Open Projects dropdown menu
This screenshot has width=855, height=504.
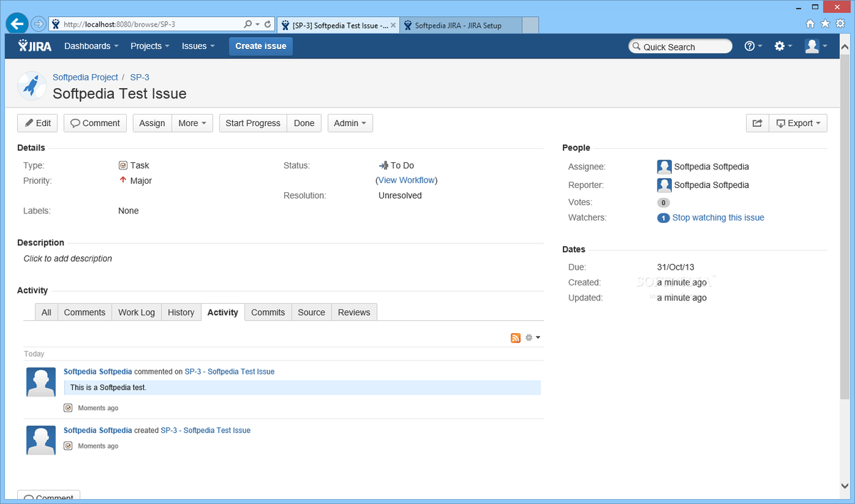(x=150, y=46)
